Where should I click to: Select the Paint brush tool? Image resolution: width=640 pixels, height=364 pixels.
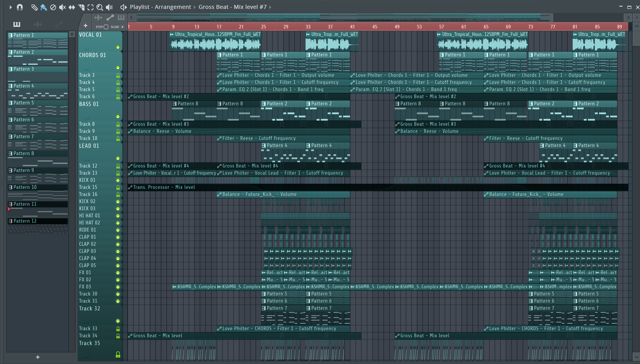[44, 7]
